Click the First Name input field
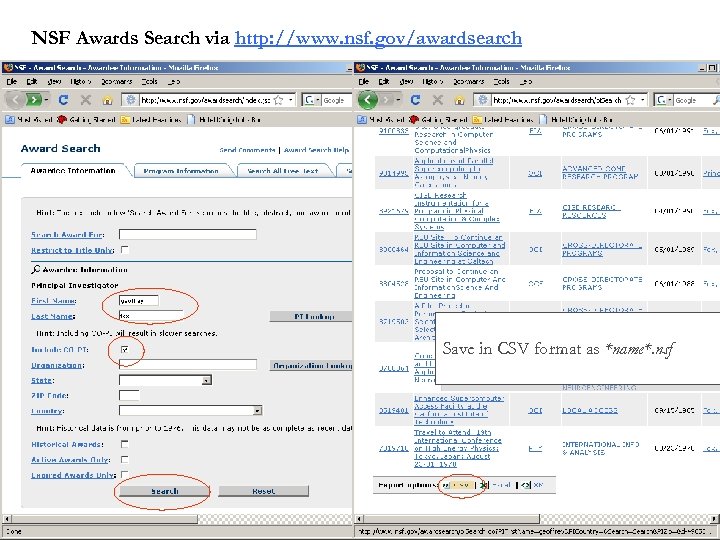The image size is (720, 540). click(139, 301)
